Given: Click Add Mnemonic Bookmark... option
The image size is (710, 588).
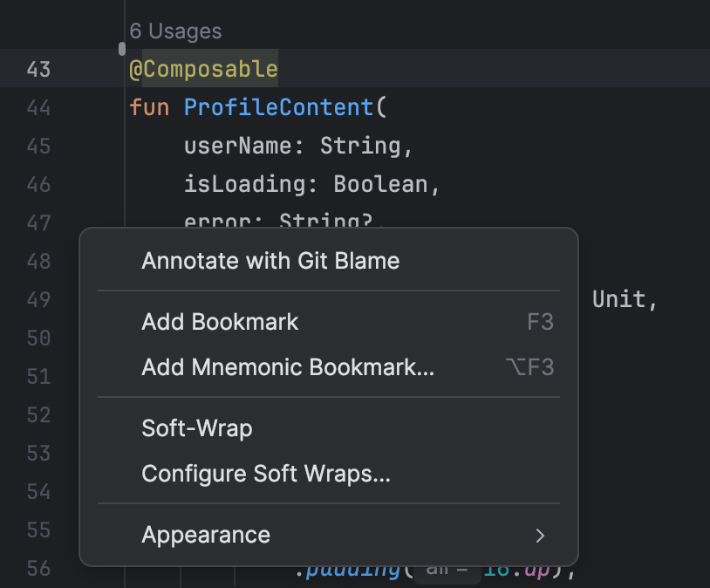Looking at the screenshot, I should (x=288, y=367).
